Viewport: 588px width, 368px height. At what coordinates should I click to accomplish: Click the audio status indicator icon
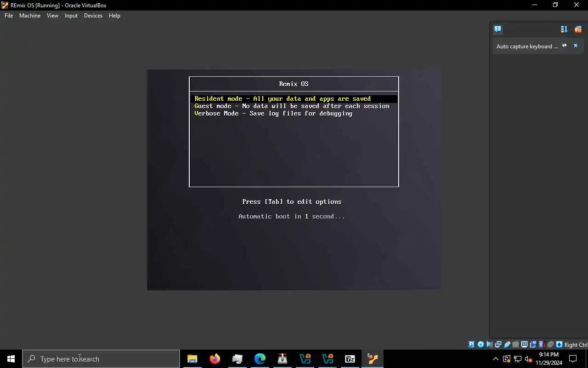489,345
